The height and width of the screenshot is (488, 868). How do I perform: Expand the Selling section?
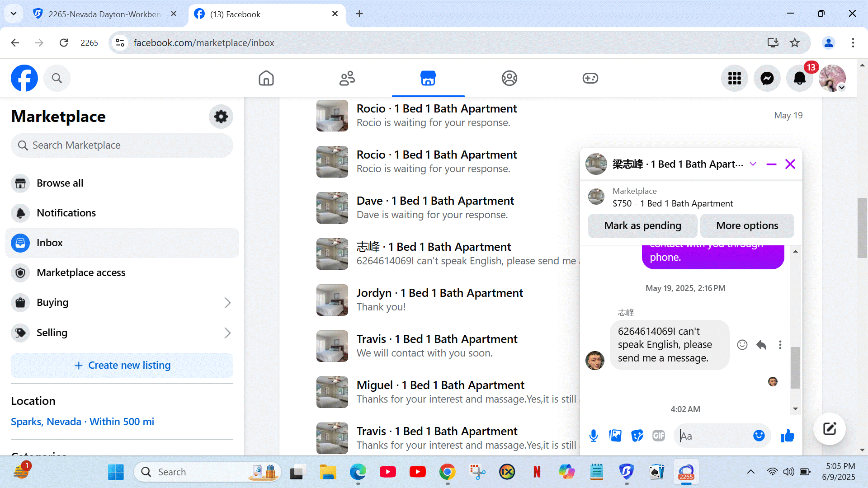point(227,333)
